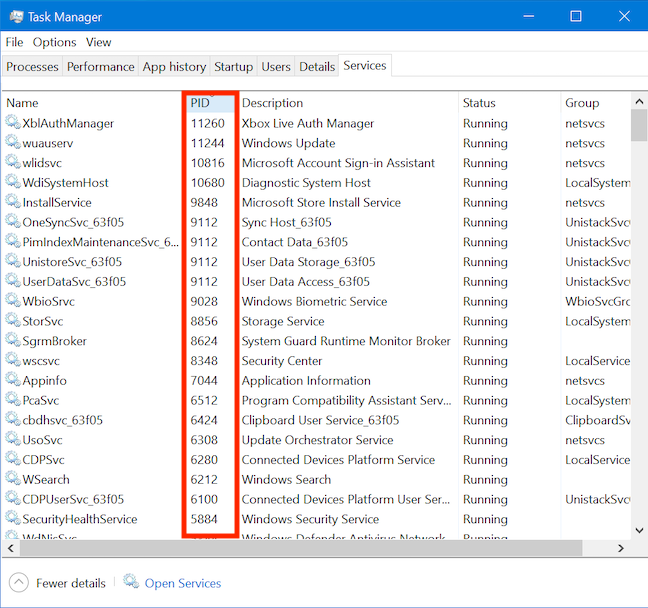648x608 pixels.
Task: Click the SecurityHealthService gear icon
Action: click(x=13, y=518)
